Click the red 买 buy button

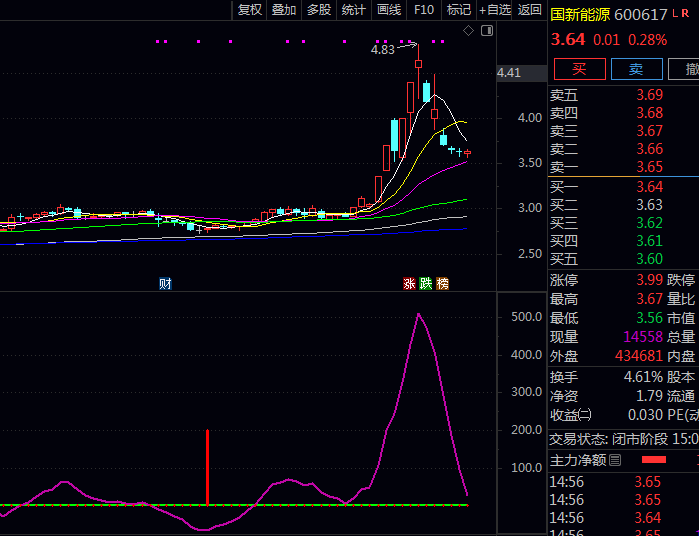pyautogui.click(x=580, y=69)
